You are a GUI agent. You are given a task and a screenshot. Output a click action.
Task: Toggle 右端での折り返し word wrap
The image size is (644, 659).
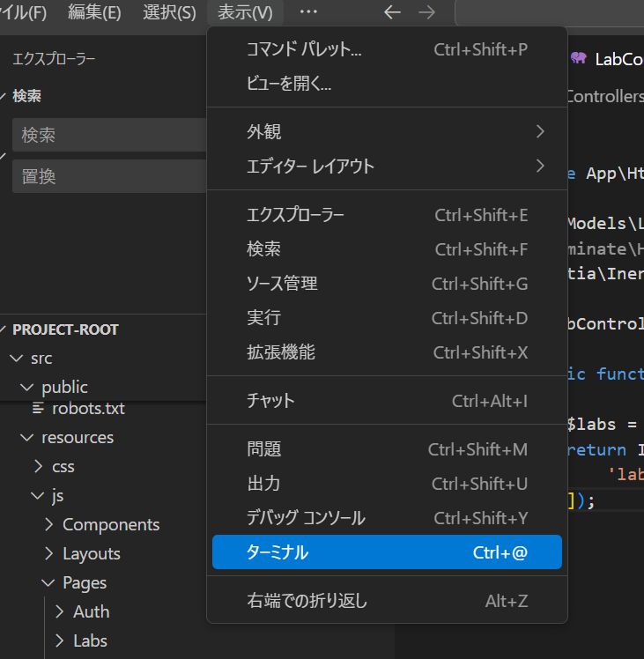coord(387,601)
